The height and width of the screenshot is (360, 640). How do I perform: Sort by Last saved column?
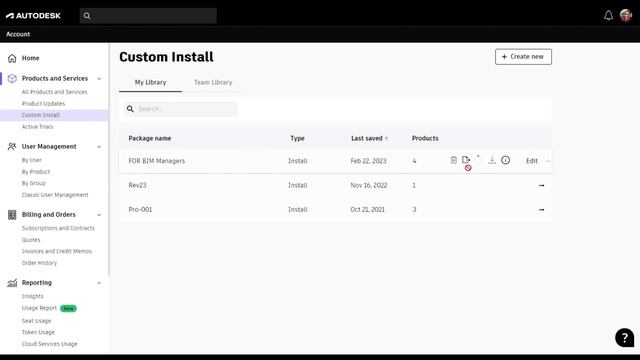pyautogui.click(x=369, y=138)
